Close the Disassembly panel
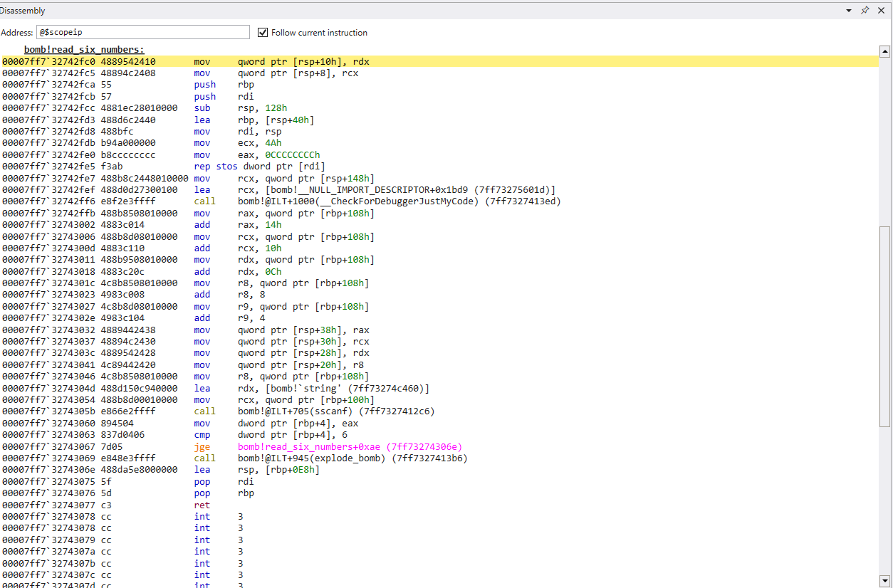 (x=881, y=11)
